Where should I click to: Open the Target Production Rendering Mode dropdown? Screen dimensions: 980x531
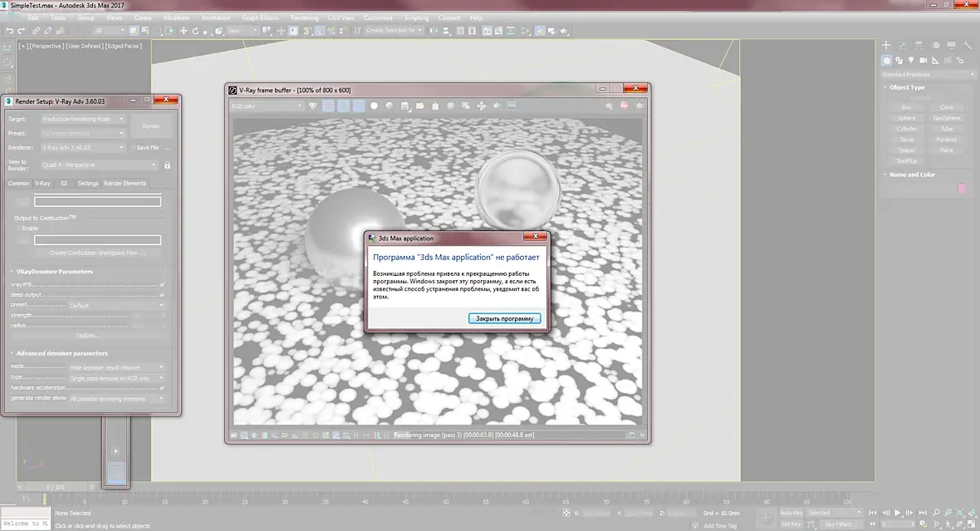point(82,119)
